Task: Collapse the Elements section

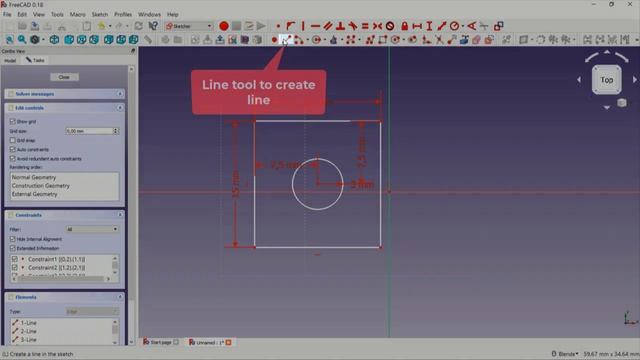Action: pos(120,297)
